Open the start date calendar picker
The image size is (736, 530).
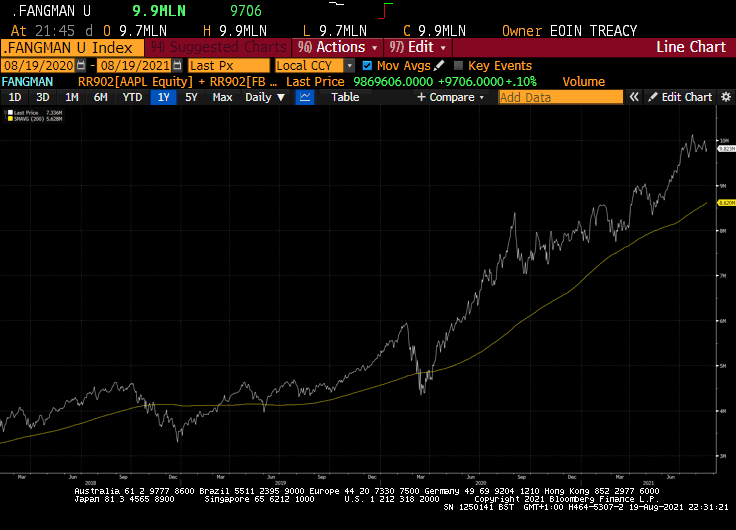coord(81,65)
